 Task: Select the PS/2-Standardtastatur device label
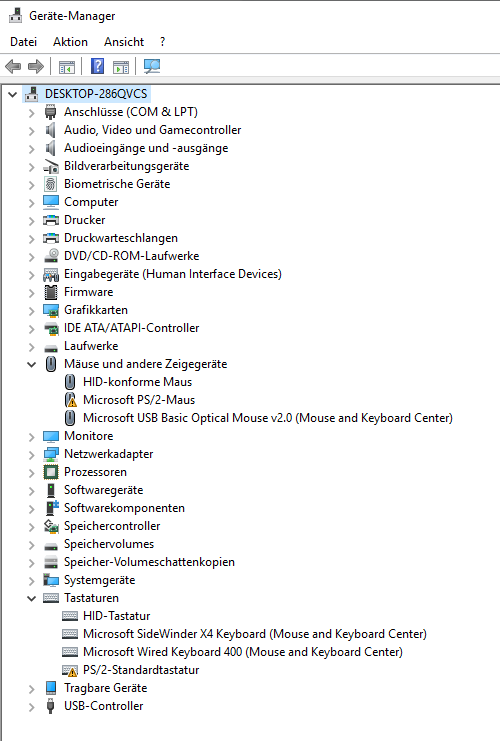(141, 670)
